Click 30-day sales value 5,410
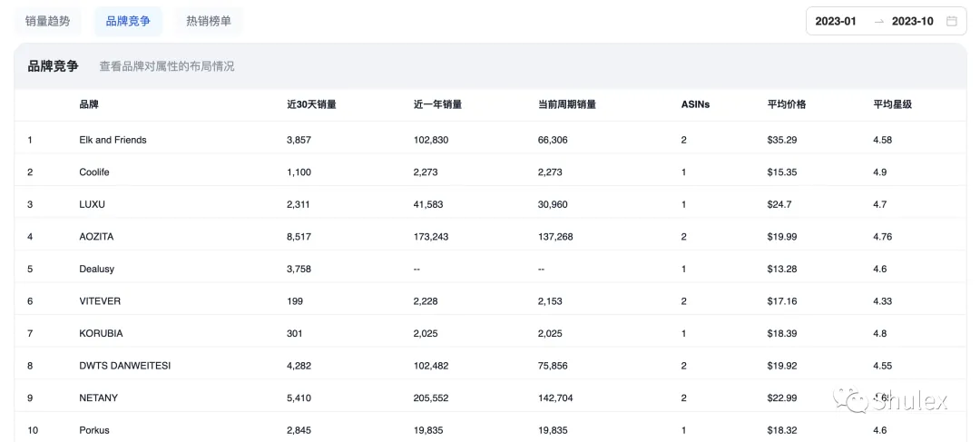The image size is (980, 442). pos(299,398)
